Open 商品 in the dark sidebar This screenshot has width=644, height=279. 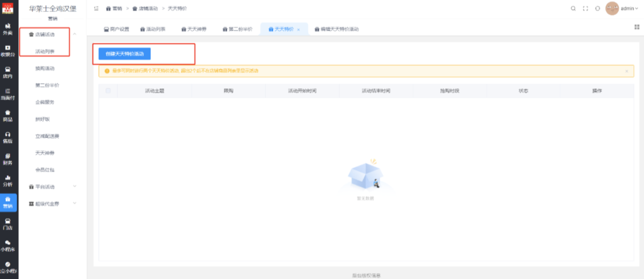(8, 116)
